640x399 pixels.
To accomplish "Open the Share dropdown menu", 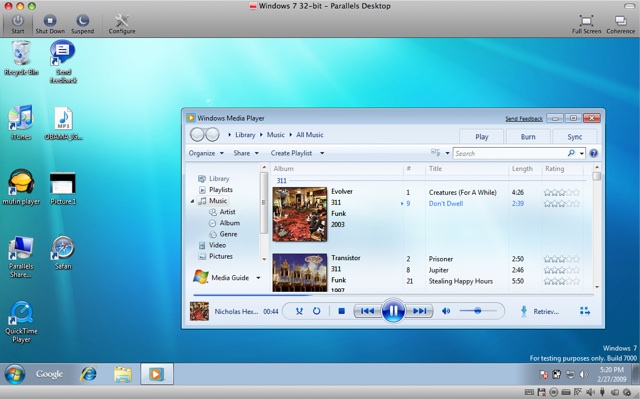I will [x=246, y=153].
